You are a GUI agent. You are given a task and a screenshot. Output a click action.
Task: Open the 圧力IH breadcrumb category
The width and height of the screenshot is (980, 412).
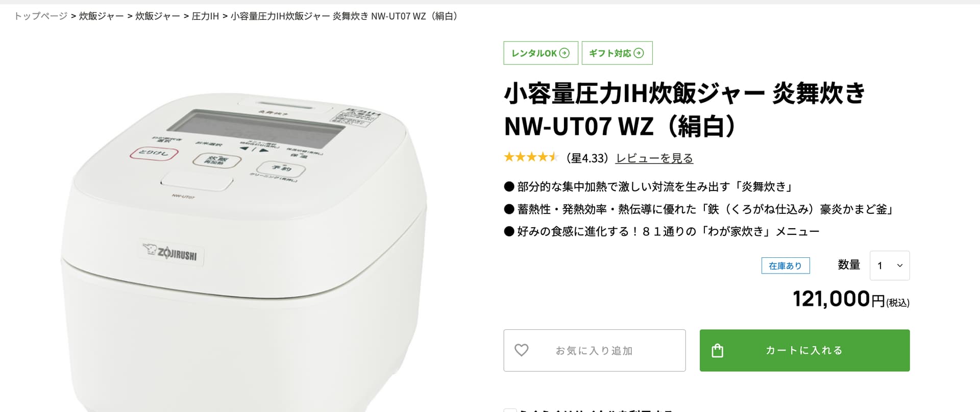(205, 16)
